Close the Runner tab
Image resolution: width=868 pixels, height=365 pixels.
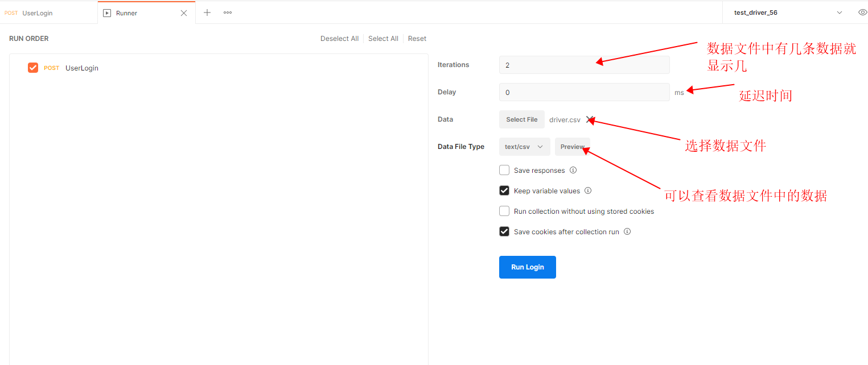(x=183, y=13)
